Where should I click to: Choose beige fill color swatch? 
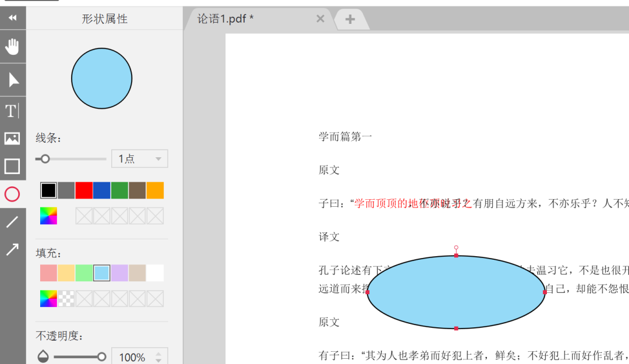pyautogui.click(x=137, y=273)
